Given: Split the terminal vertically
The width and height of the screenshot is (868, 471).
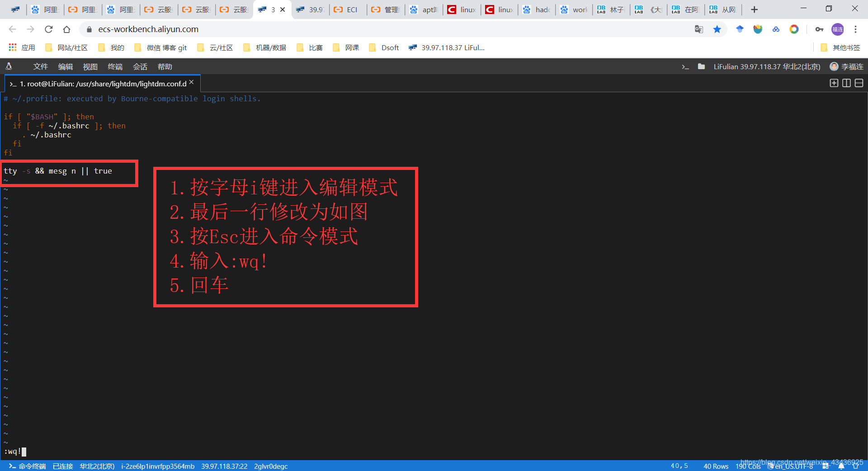Looking at the screenshot, I should pos(846,83).
